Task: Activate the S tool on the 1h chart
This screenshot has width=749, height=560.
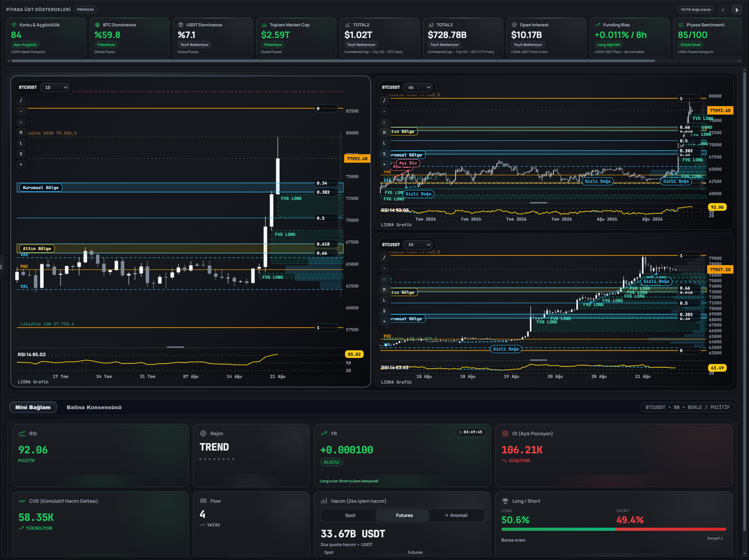Action: [x=384, y=311]
